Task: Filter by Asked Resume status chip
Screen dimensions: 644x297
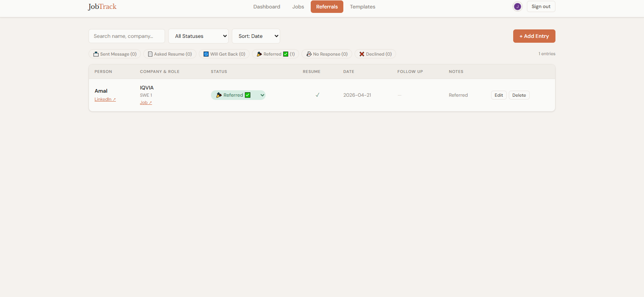Action: pyautogui.click(x=170, y=54)
